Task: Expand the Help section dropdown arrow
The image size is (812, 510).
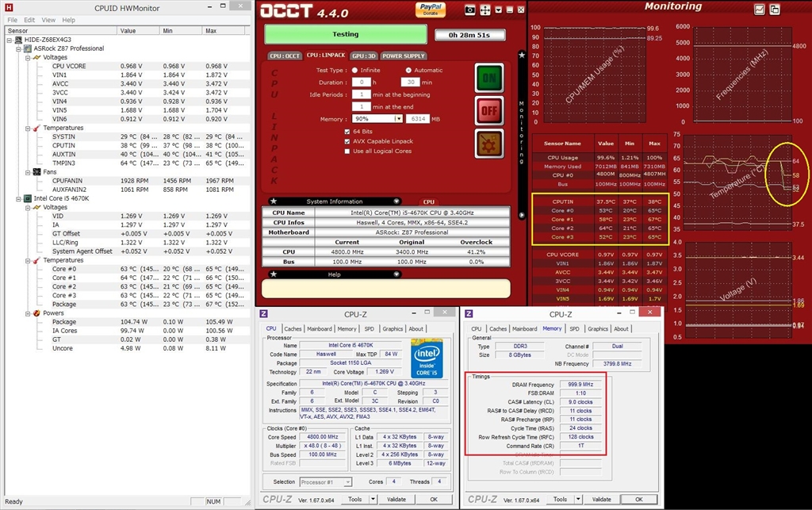Action: tap(396, 274)
